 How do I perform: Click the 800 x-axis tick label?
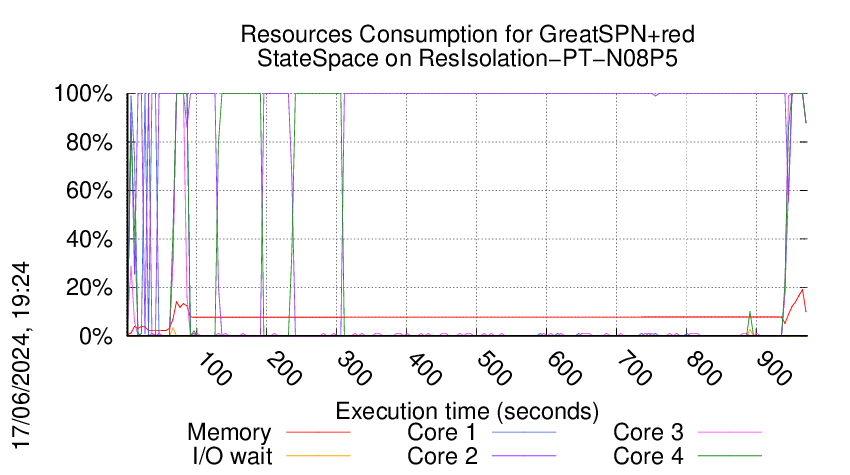coord(703,370)
